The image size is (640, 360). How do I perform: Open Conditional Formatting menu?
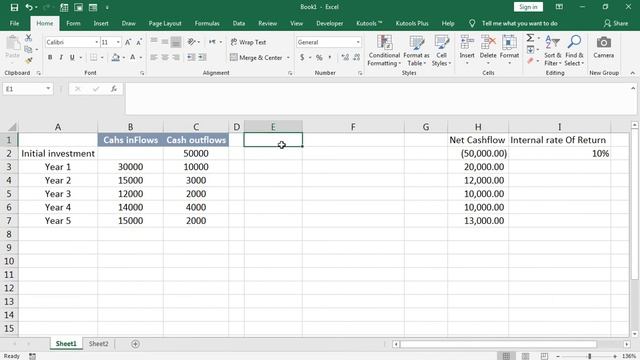(x=384, y=51)
